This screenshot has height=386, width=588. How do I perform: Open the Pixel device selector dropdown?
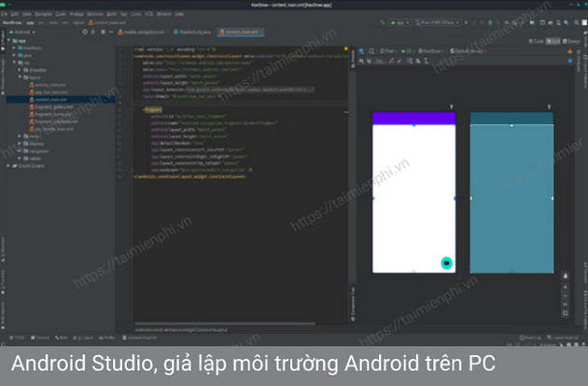437,23
